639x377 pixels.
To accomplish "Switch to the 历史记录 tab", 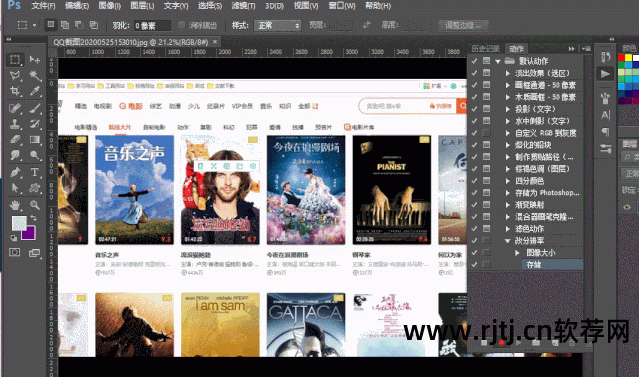I will (485, 49).
